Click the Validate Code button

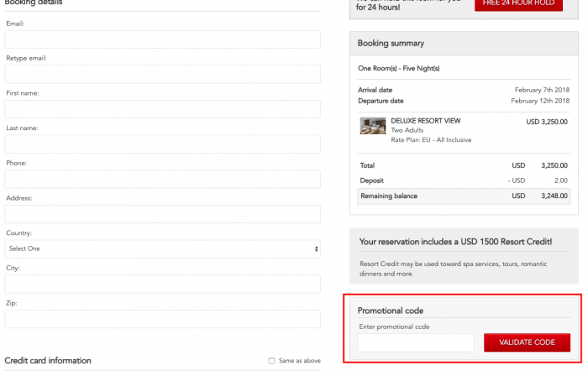(x=527, y=342)
